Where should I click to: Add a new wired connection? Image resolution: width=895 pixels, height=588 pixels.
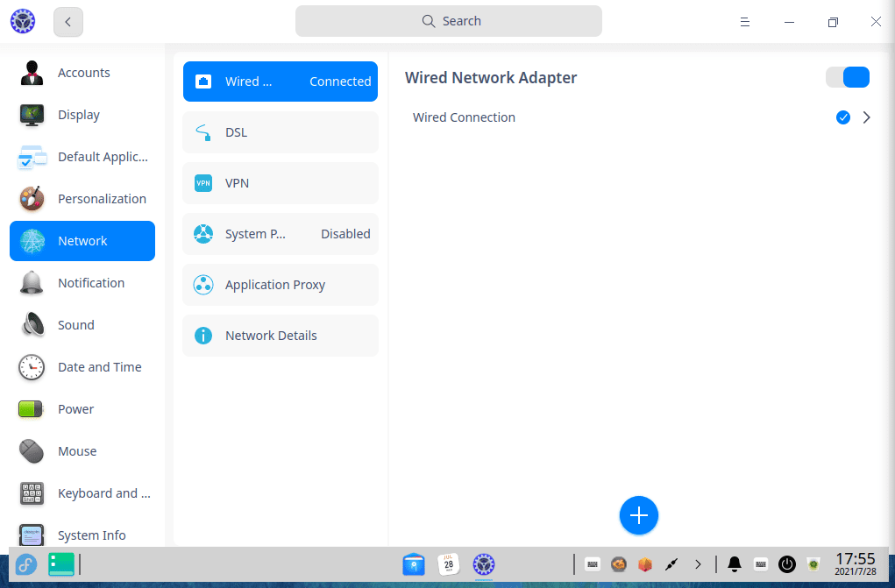[639, 515]
